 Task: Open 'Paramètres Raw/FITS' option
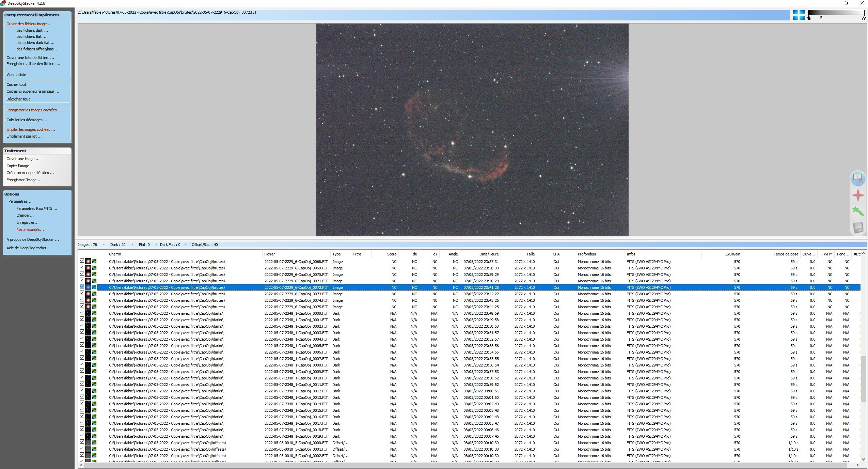click(36, 208)
